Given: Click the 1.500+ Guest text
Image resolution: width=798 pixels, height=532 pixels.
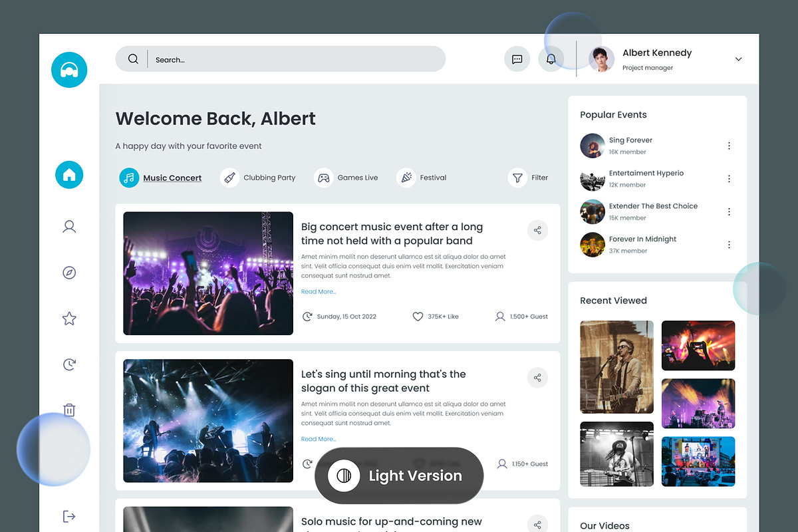Looking at the screenshot, I should pos(529,317).
